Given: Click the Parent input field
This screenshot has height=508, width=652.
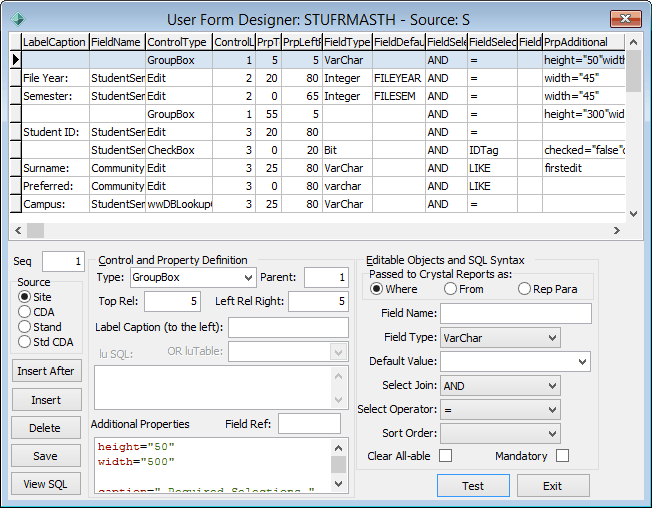Looking at the screenshot, I should pyautogui.click(x=326, y=277).
